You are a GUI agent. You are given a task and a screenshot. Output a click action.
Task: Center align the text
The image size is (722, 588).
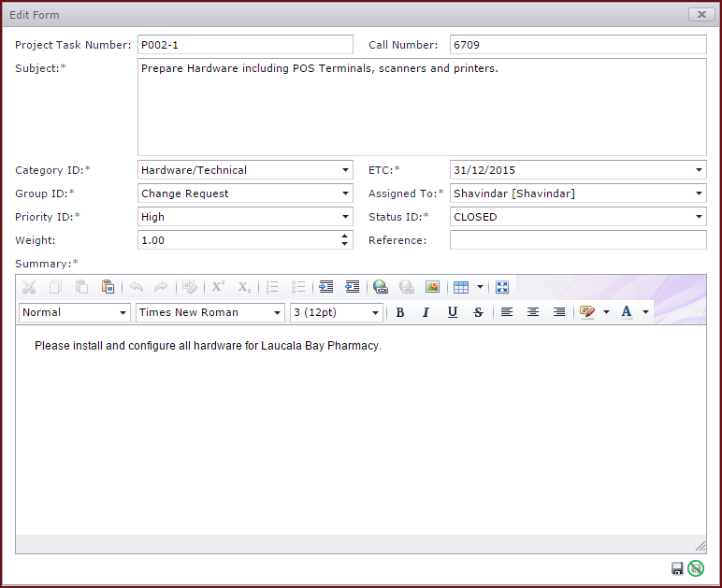tap(533, 312)
